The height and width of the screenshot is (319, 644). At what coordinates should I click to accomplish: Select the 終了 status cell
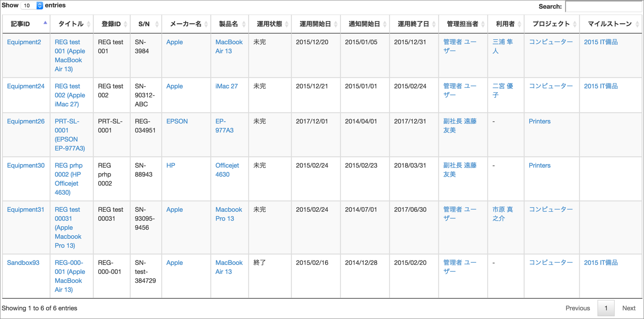click(x=270, y=276)
